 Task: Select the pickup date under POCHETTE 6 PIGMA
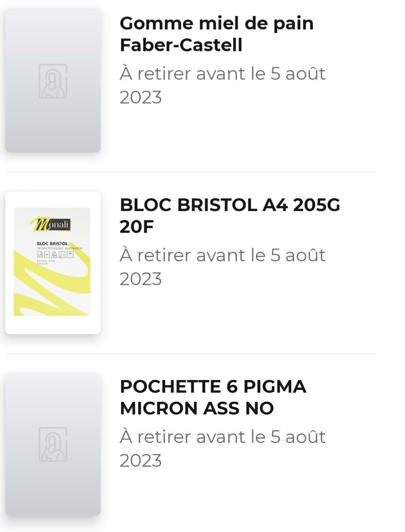222,448
